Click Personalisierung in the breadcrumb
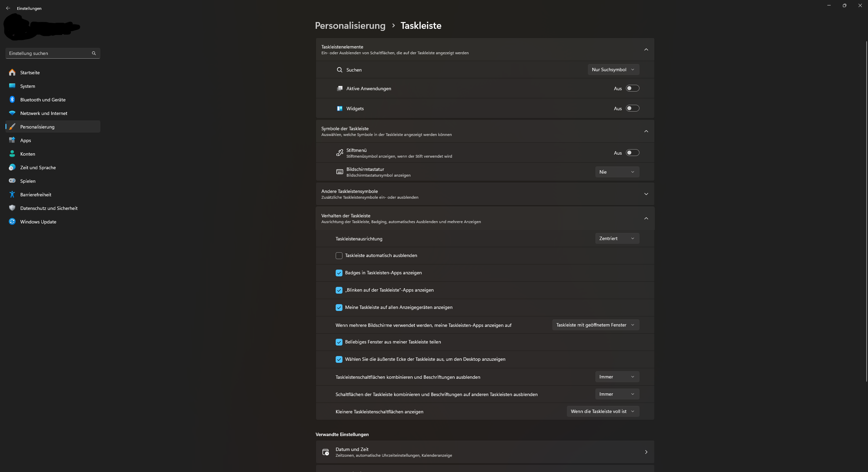 click(x=350, y=25)
